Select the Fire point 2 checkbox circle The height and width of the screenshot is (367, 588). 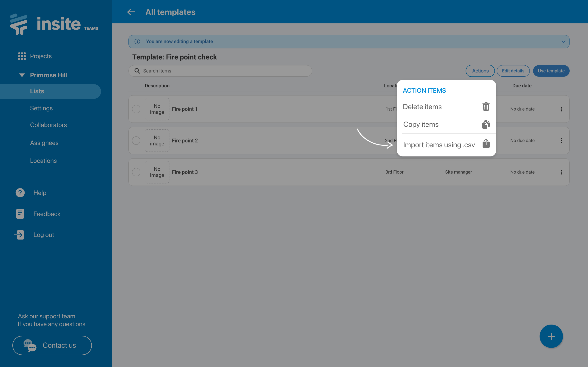click(136, 141)
